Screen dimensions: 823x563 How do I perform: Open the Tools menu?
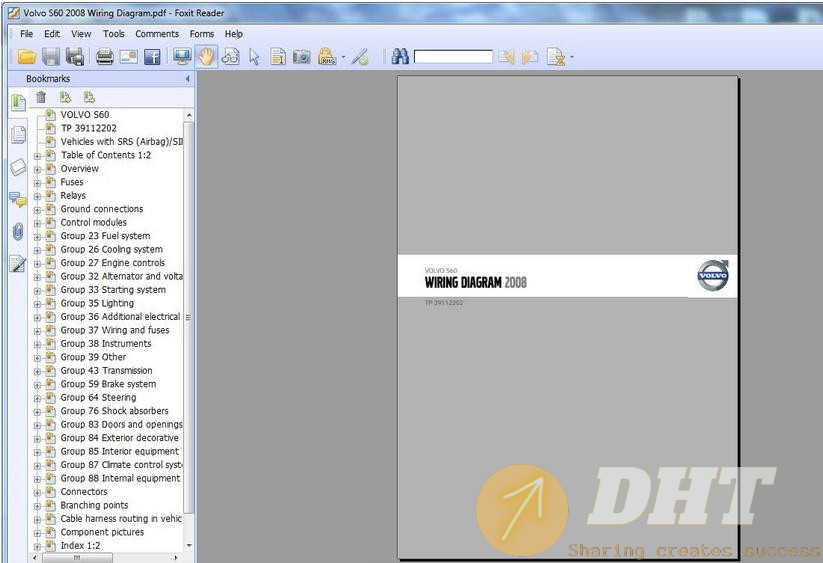113,34
